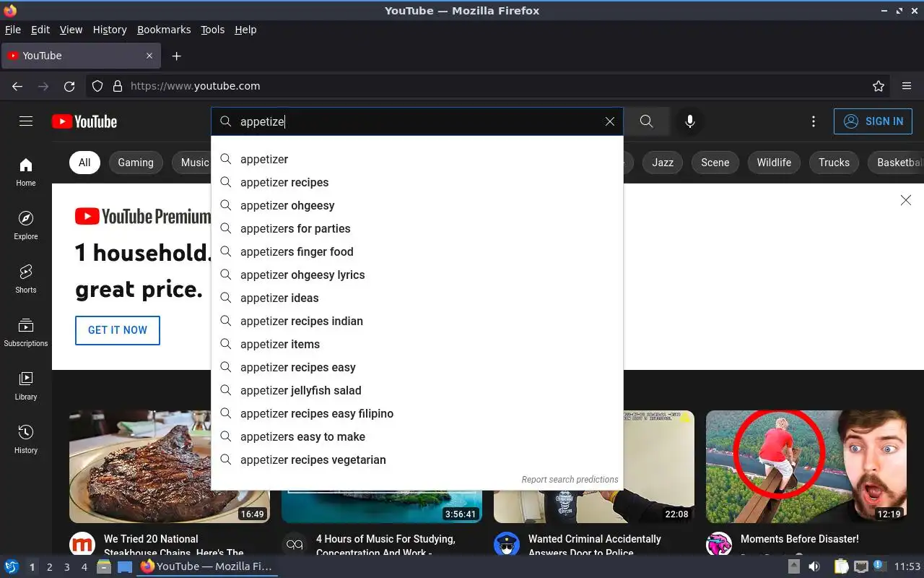Go to YouTube logo home link
This screenshot has width=924, height=578.
(84, 121)
